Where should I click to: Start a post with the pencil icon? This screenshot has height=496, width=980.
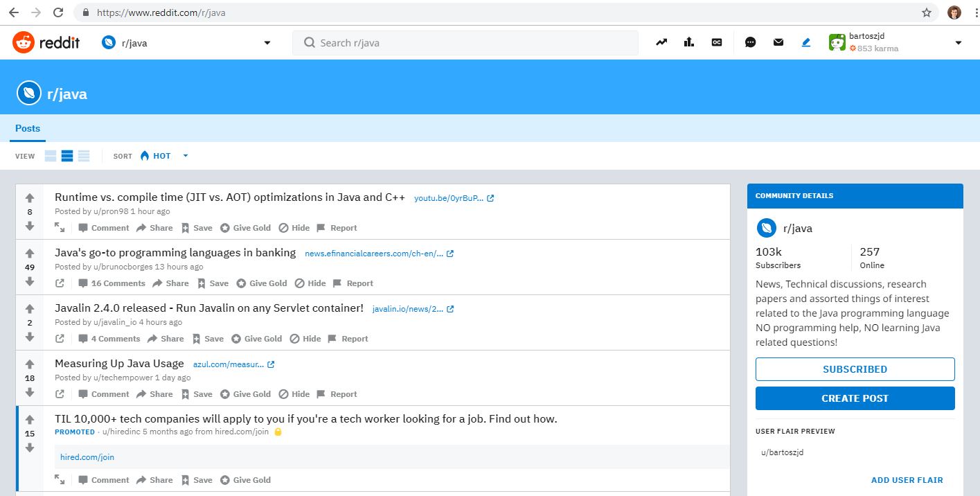click(x=805, y=42)
